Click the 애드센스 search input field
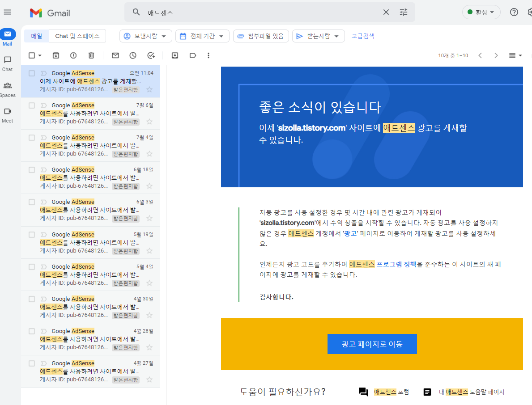The width and height of the screenshot is (532, 405). click(x=261, y=13)
